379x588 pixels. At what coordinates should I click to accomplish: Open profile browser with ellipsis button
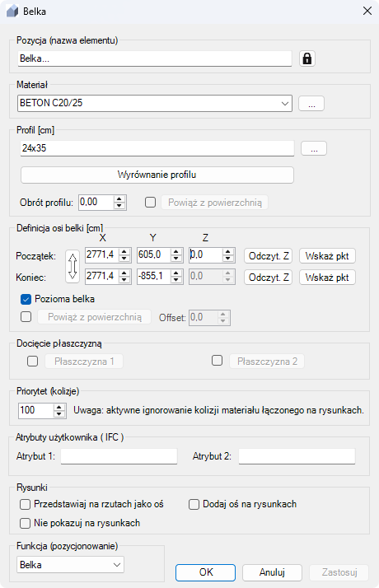[x=314, y=148]
